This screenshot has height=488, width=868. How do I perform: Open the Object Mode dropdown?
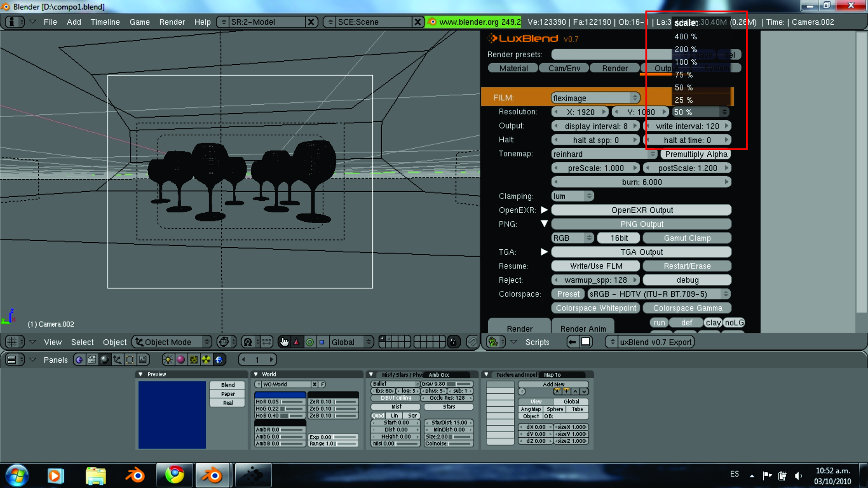[172, 342]
